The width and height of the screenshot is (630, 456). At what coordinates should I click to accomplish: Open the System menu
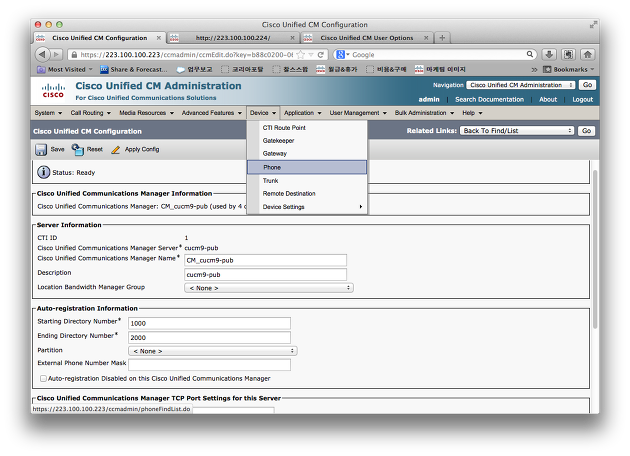[48, 113]
